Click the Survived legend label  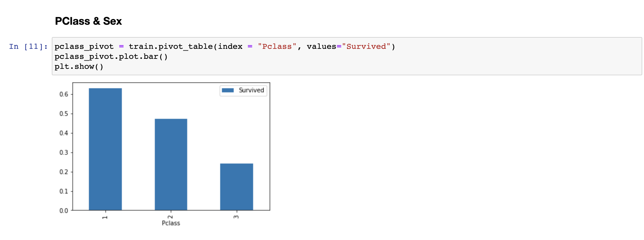pos(251,90)
